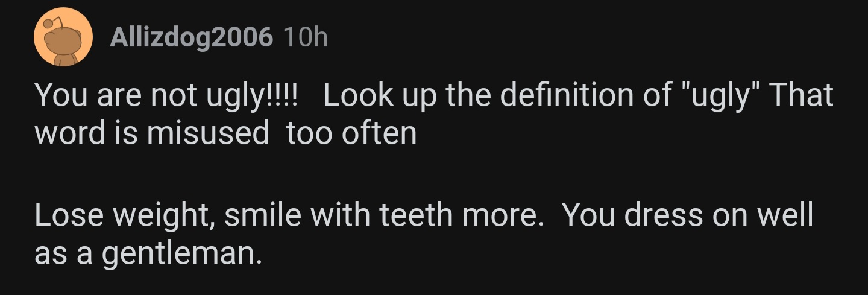Click the Allizdog2006 Snoo avatar icon

[x=63, y=37]
